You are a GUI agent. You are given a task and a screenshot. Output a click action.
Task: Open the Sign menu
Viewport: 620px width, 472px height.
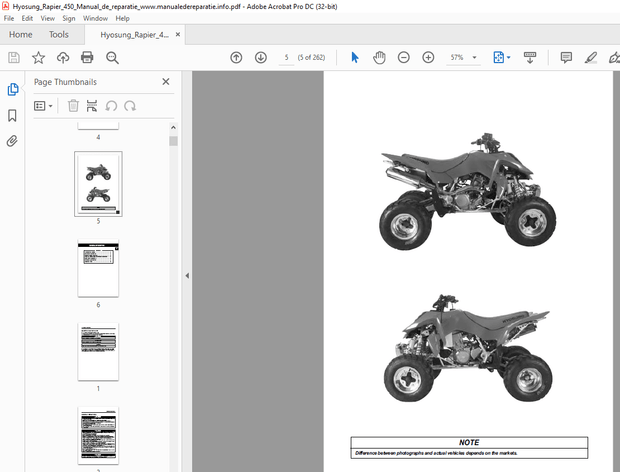69,18
